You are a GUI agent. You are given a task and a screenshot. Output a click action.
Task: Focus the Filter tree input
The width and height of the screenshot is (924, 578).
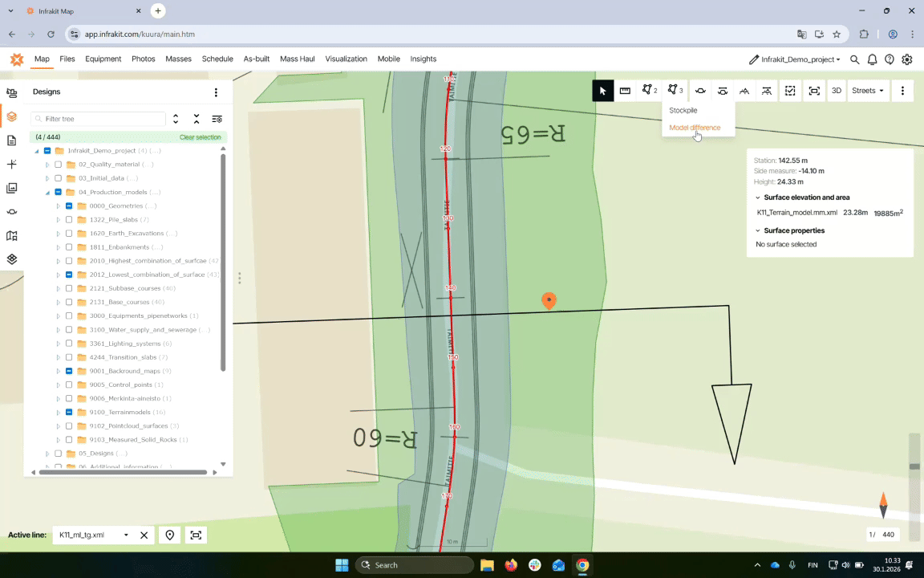(99, 119)
